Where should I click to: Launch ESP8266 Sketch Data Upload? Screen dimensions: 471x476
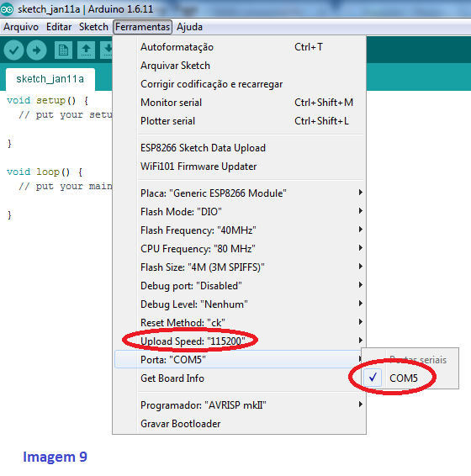point(240,148)
